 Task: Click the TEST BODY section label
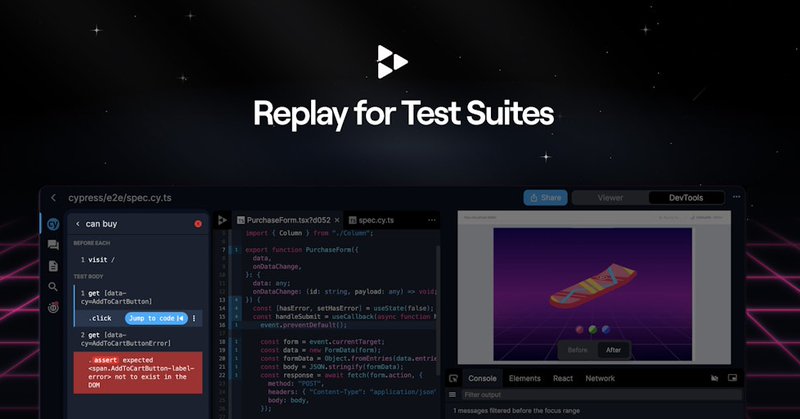88,276
